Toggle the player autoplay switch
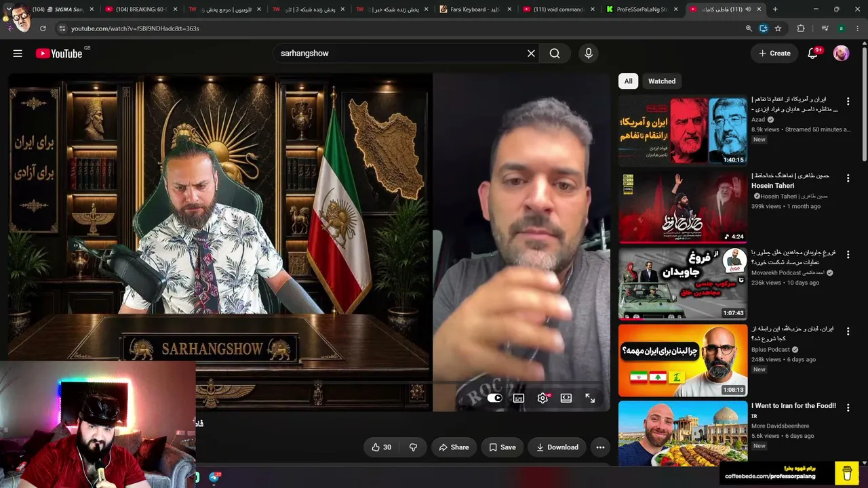This screenshot has width=868, height=488. tap(495, 398)
